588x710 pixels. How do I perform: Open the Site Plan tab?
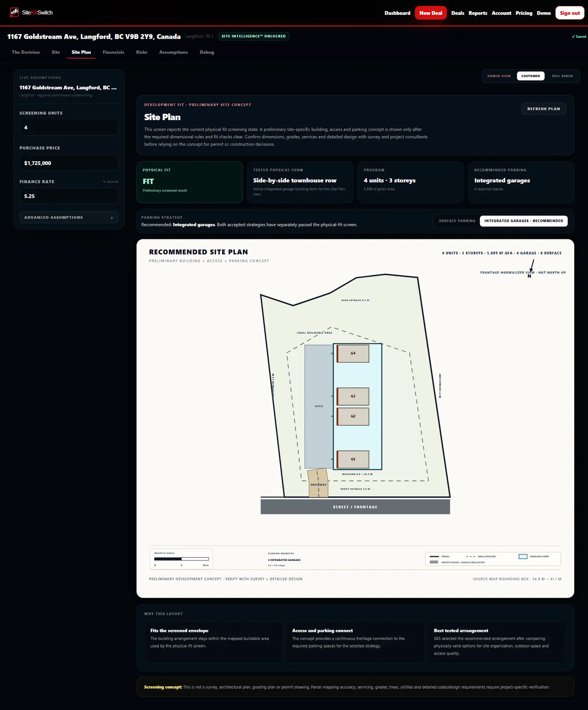(81, 52)
